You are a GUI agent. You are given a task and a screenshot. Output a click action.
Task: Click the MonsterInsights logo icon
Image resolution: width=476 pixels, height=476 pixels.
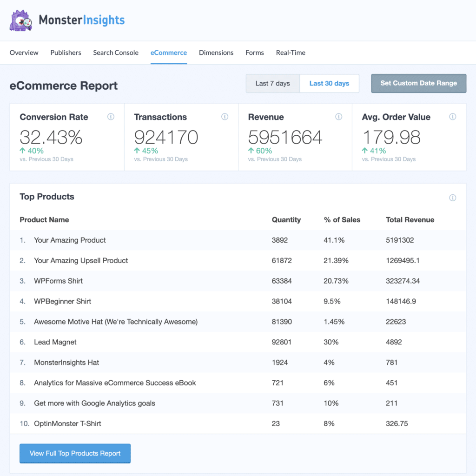20,20
